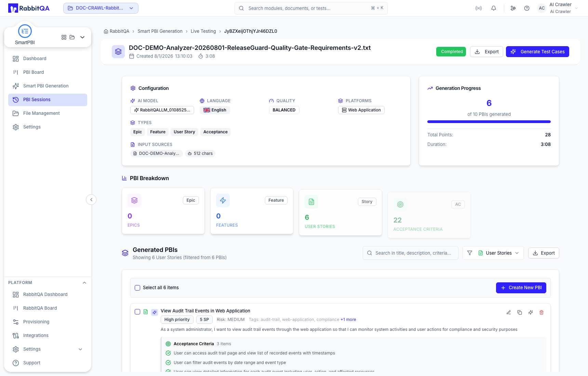Click Generate Test Cases button

pos(537,52)
